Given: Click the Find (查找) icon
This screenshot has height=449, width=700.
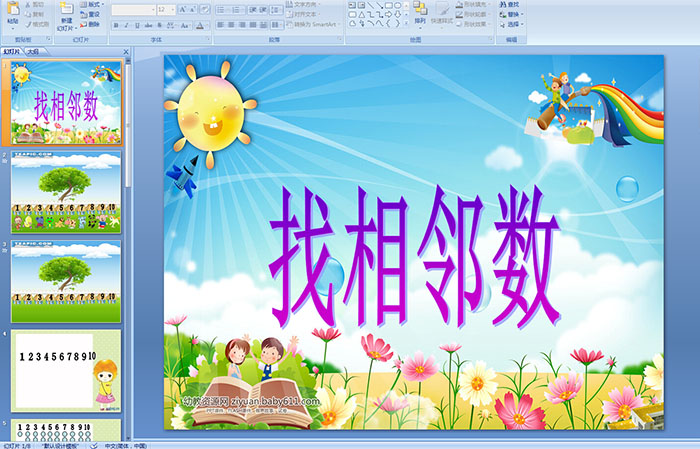Looking at the screenshot, I should tap(512, 4).
